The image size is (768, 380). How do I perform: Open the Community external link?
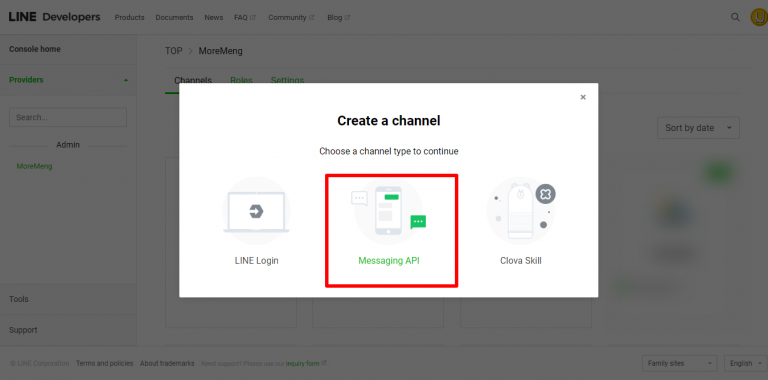pos(291,17)
